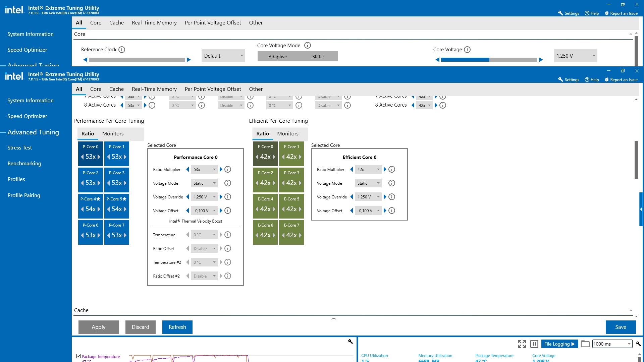
Task: Open the log folder icon
Action: [x=585, y=344]
